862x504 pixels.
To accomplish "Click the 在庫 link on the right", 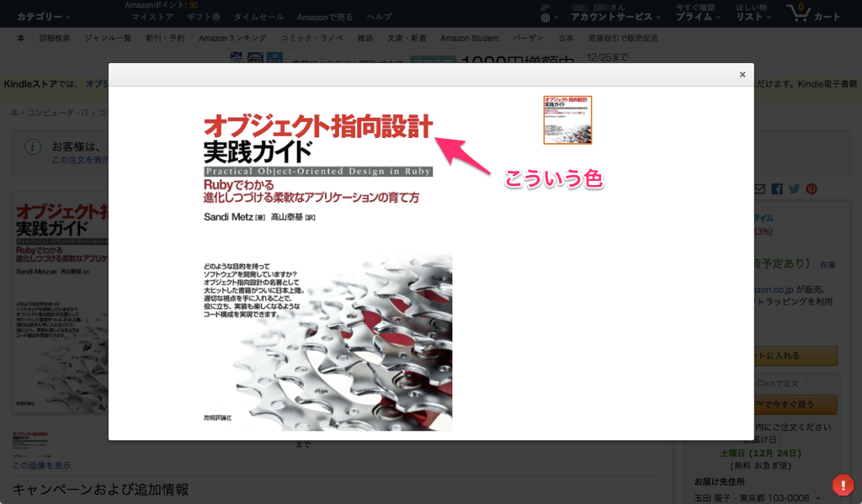I will pyautogui.click(x=828, y=265).
